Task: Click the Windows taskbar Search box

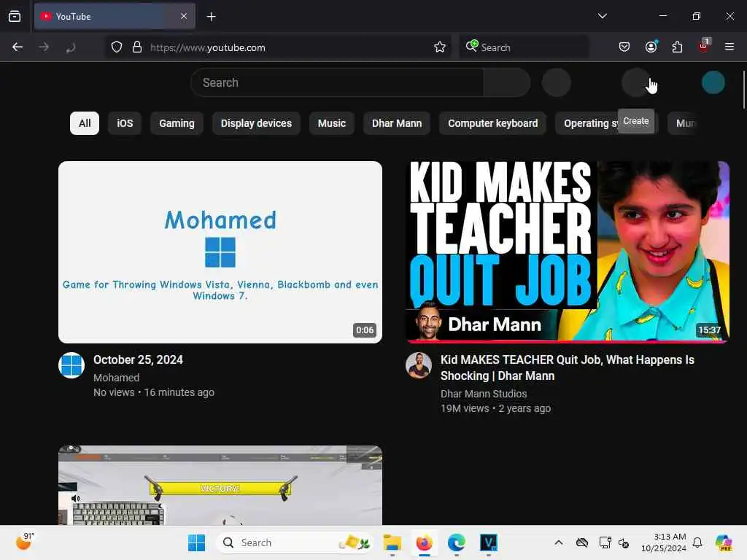Action: pos(295,542)
